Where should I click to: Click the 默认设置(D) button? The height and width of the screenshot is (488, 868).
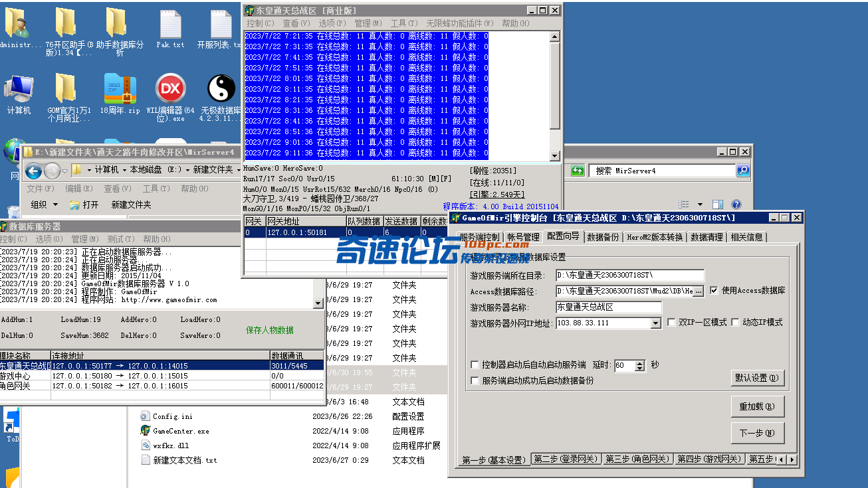click(758, 378)
